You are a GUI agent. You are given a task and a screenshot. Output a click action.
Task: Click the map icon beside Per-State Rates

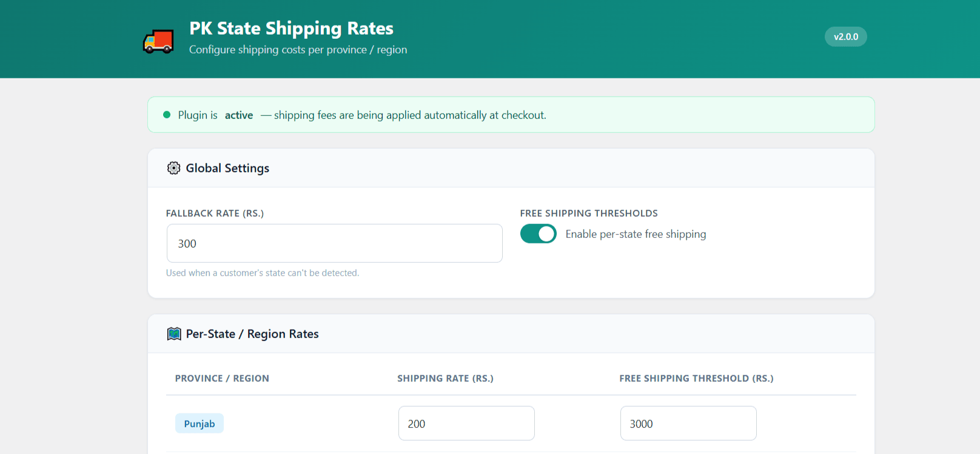pos(174,334)
